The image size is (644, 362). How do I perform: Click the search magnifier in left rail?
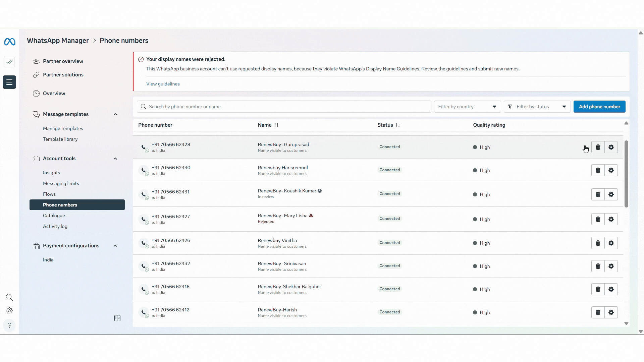click(9, 297)
